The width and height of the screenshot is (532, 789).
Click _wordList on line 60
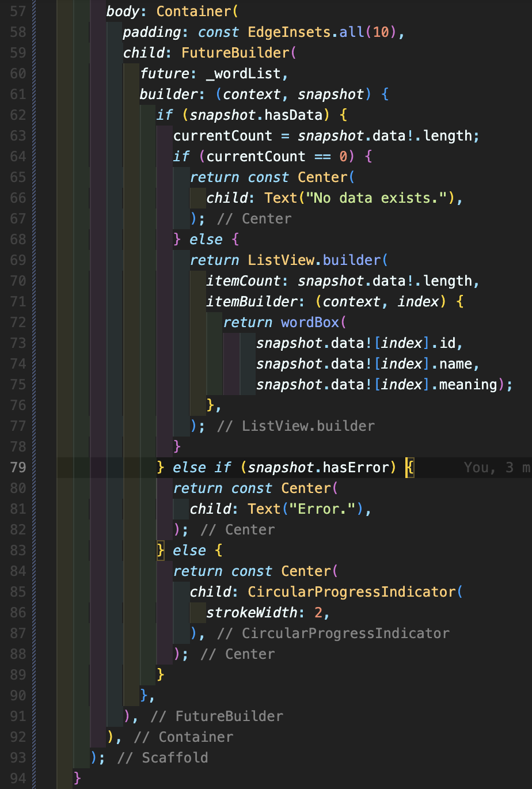click(244, 73)
